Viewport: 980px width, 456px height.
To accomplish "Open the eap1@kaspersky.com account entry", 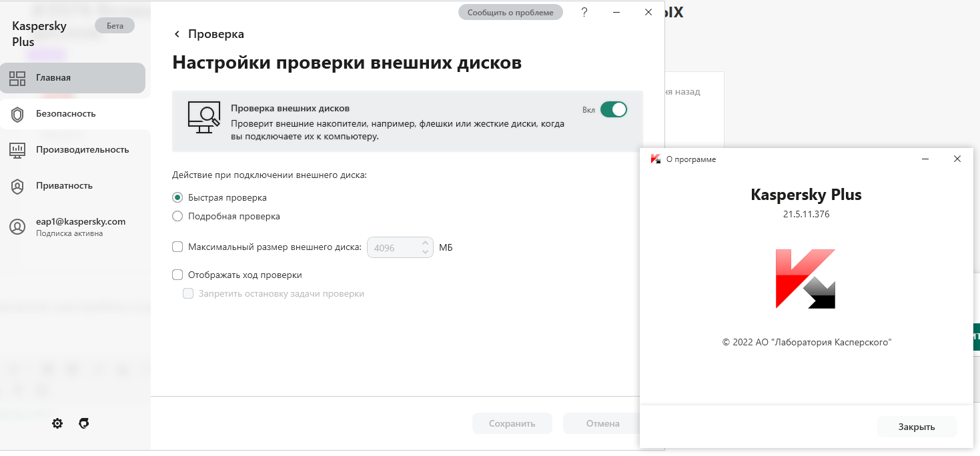I will click(75, 227).
